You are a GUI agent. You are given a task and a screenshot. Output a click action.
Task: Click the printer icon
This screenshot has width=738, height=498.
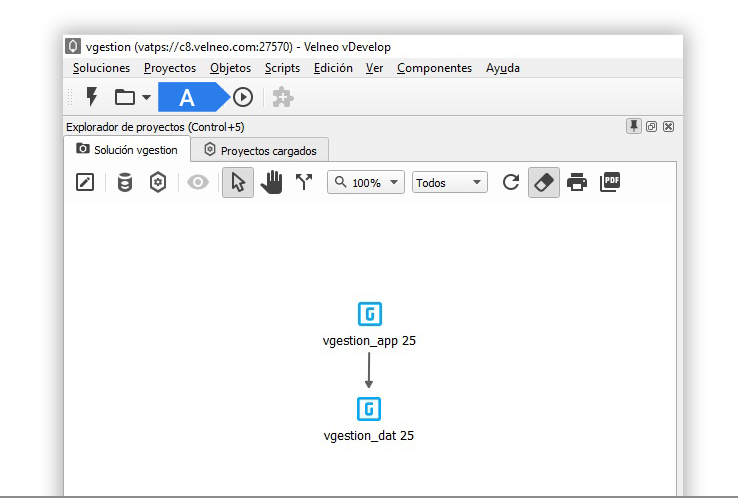pos(577,182)
